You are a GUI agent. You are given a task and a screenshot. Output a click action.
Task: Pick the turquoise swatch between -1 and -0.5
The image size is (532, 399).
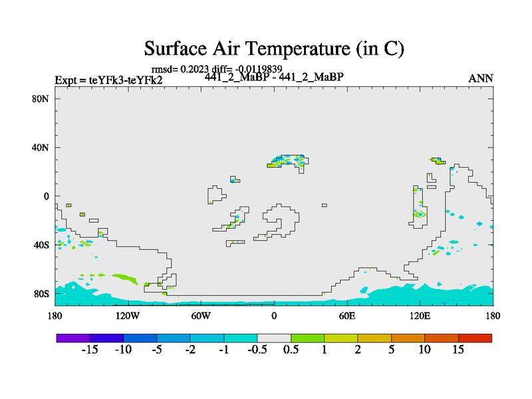240,338
